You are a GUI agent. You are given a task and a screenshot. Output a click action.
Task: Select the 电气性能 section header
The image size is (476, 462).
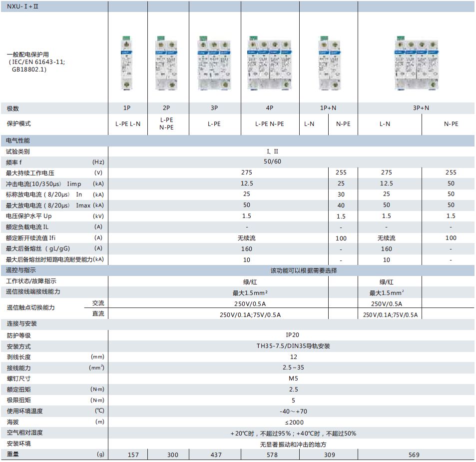pos(18,140)
